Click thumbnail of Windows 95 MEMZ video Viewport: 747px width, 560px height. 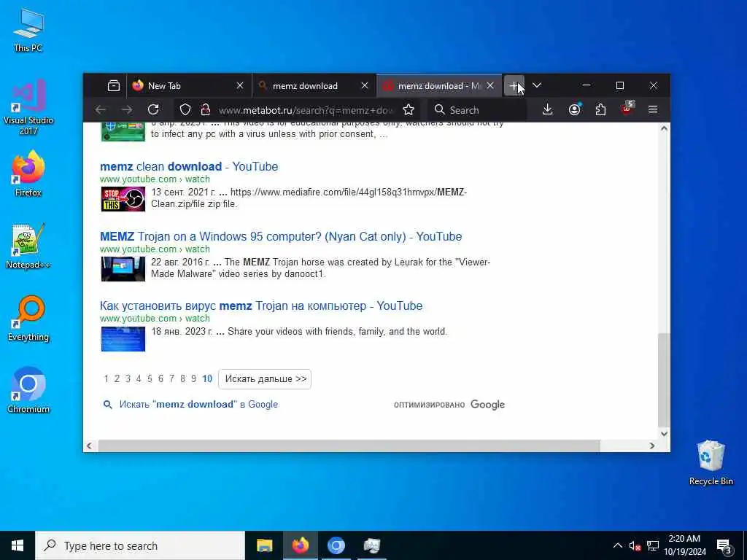(123, 269)
